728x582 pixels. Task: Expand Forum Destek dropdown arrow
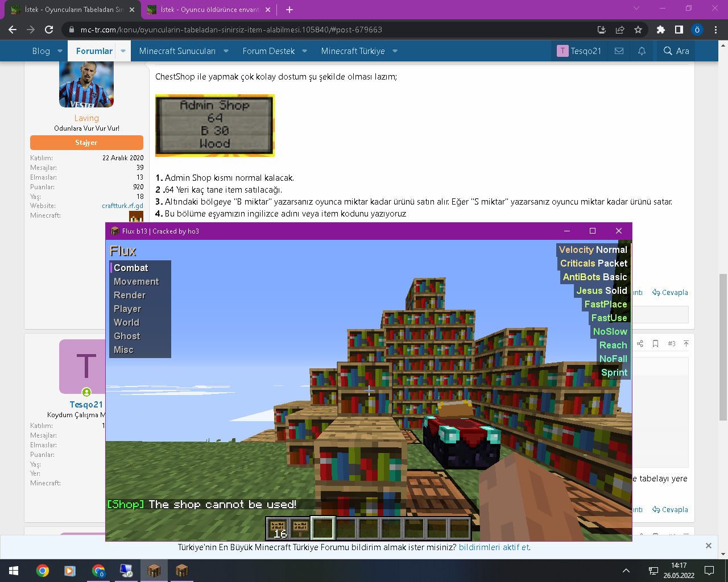pos(304,51)
